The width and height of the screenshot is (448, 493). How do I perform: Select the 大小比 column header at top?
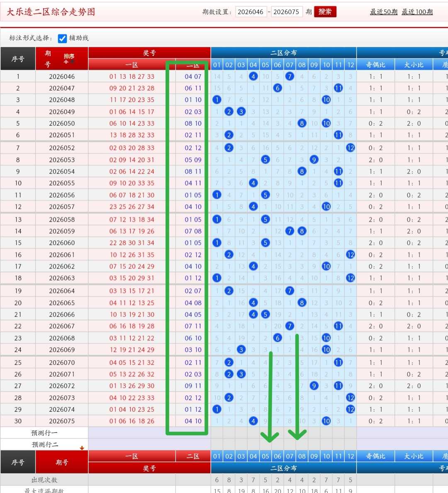[x=414, y=65]
